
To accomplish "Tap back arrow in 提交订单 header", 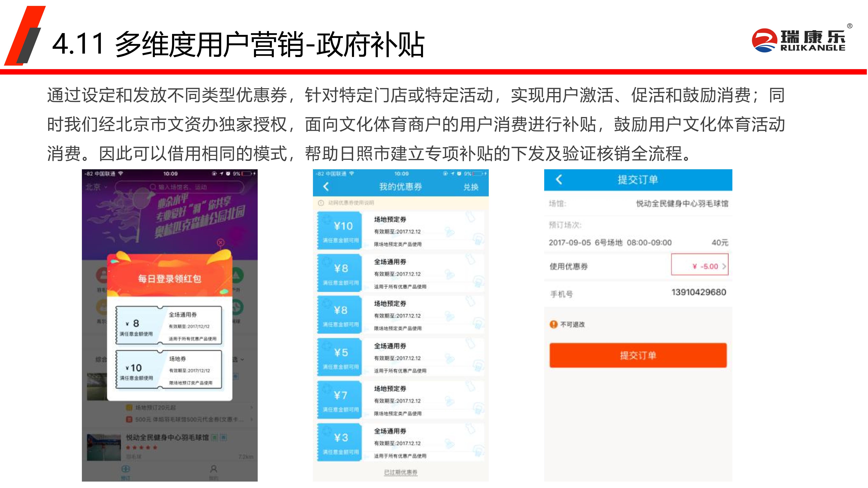I will point(559,179).
